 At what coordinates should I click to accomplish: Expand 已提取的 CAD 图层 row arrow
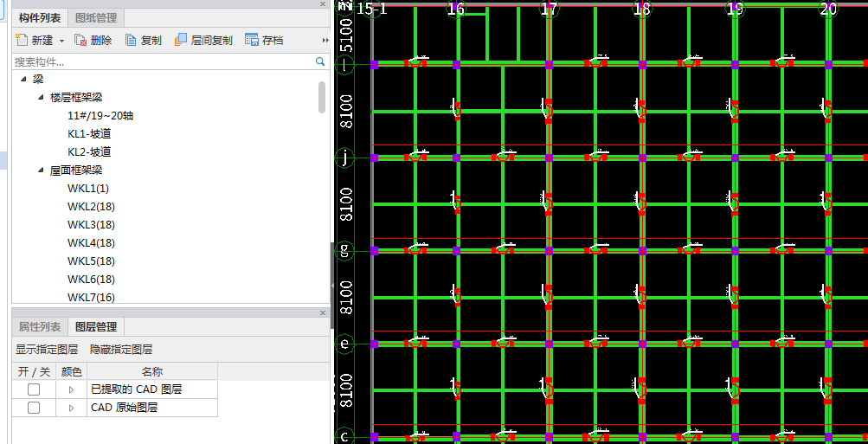[x=71, y=389]
